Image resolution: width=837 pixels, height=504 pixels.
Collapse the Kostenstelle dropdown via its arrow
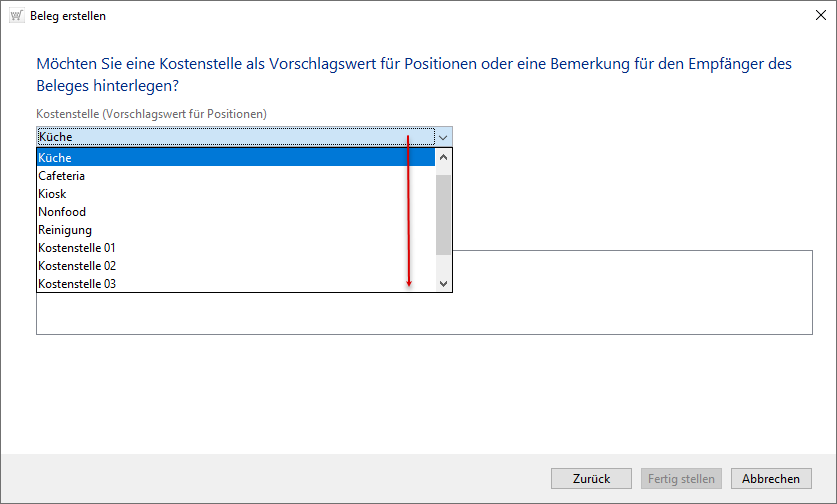click(444, 137)
